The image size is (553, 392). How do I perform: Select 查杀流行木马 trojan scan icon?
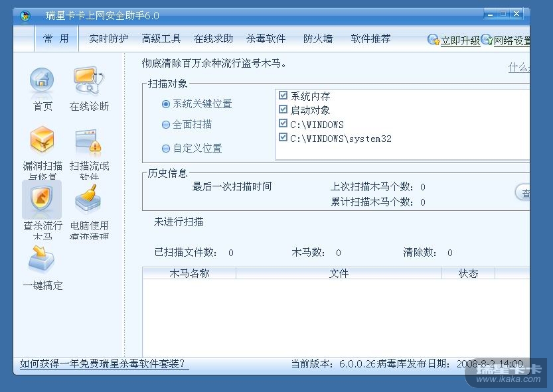tap(42, 198)
